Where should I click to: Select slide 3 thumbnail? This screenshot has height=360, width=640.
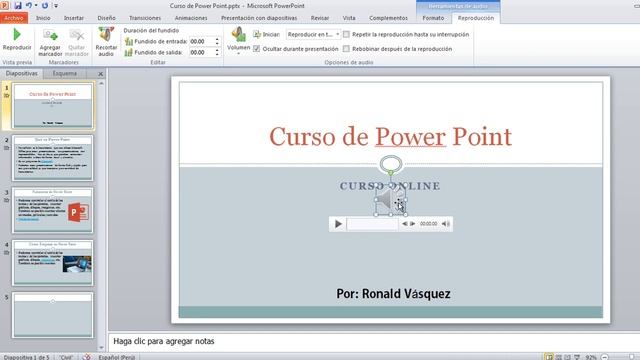coord(53,210)
